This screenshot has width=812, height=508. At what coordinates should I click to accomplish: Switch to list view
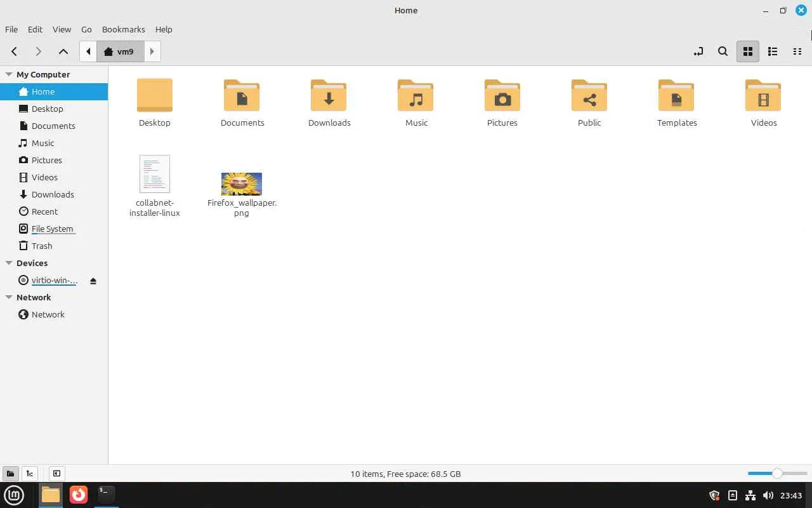coord(773,51)
